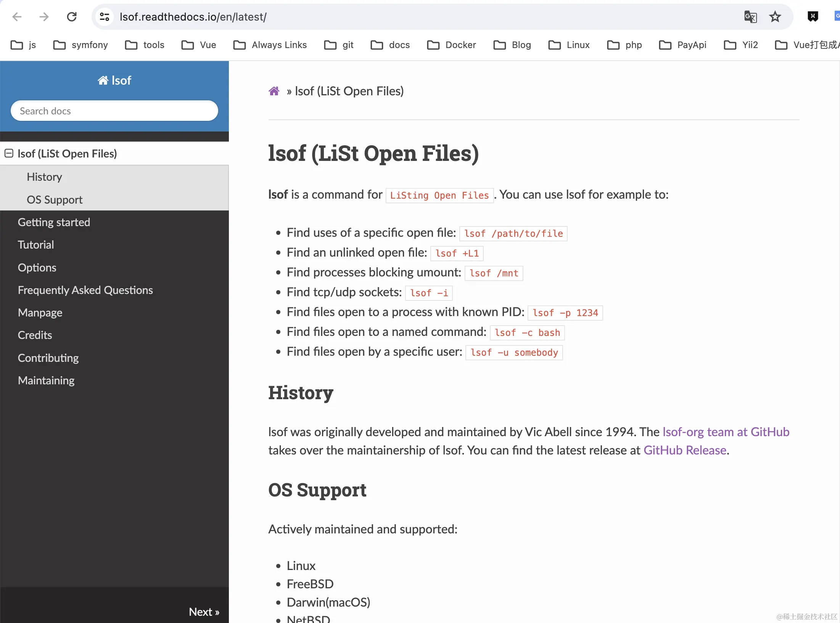Focus the Search docs field
The image size is (840, 623).
click(x=114, y=111)
